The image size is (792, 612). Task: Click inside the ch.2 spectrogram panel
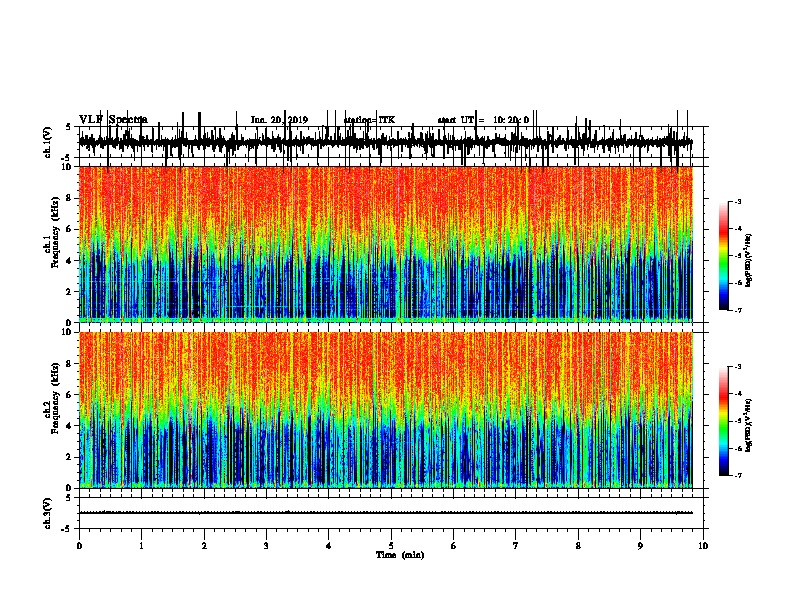click(x=385, y=410)
